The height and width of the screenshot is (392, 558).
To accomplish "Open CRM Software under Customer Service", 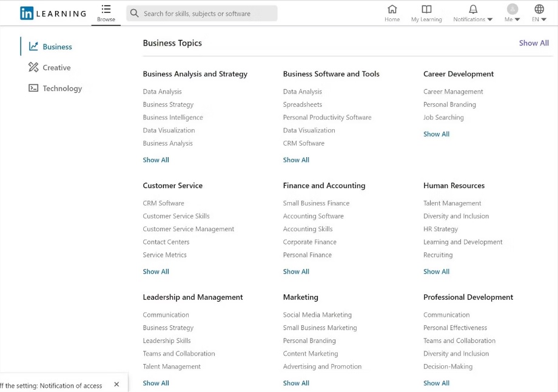I will click(163, 203).
